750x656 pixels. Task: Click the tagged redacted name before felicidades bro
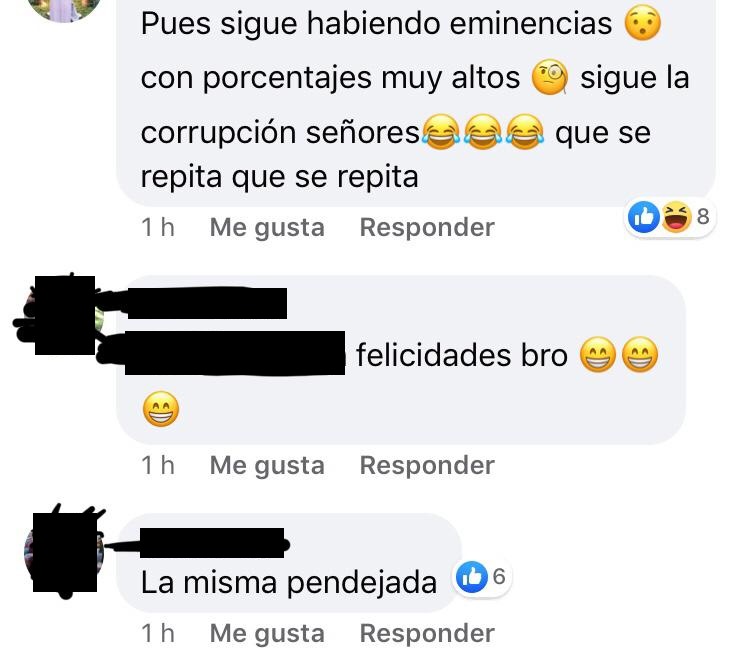point(234,353)
